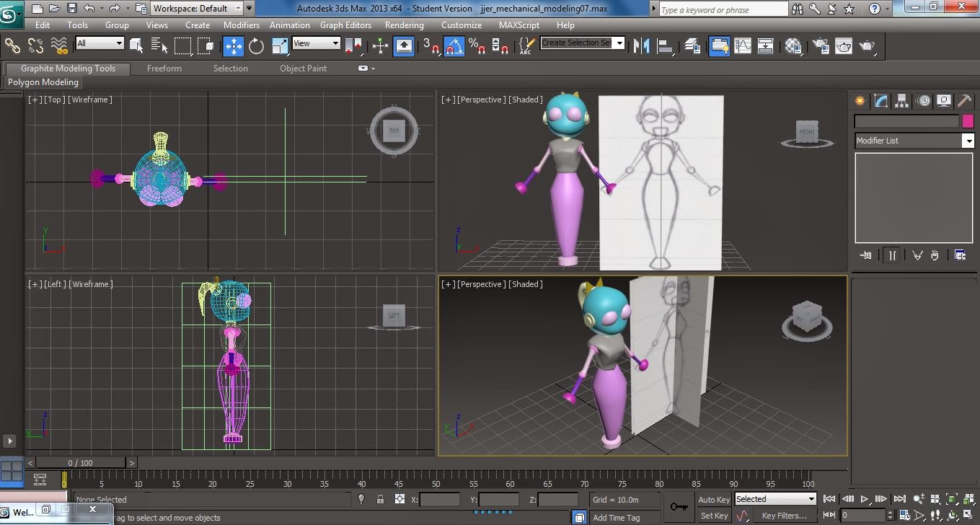
Task: Activate Select and Move tool
Action: pos(234,46)
